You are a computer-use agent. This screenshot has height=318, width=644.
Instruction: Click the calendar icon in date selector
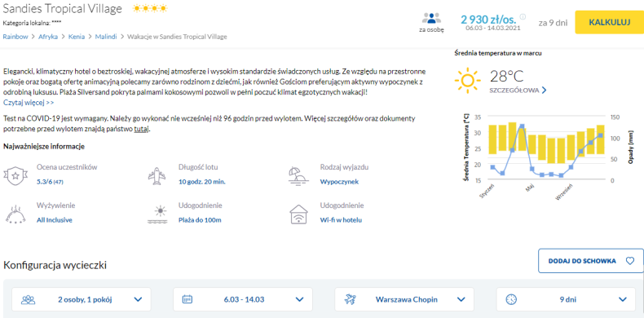tap(187, 299)
